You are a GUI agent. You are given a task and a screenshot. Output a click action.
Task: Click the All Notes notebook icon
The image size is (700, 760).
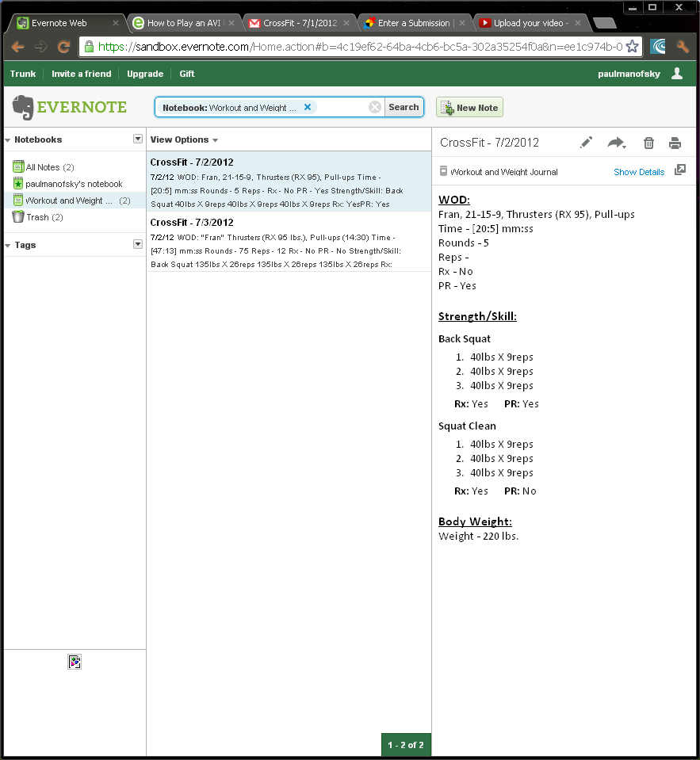pos(18,166)
